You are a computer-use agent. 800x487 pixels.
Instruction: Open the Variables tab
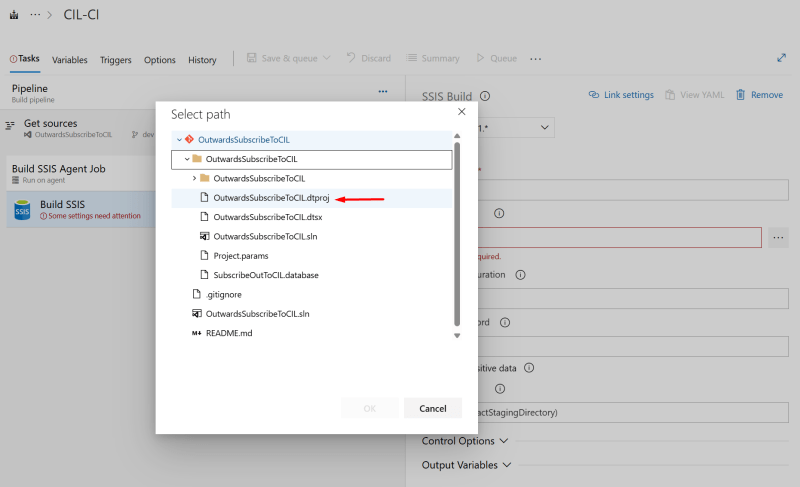[70, 60]
